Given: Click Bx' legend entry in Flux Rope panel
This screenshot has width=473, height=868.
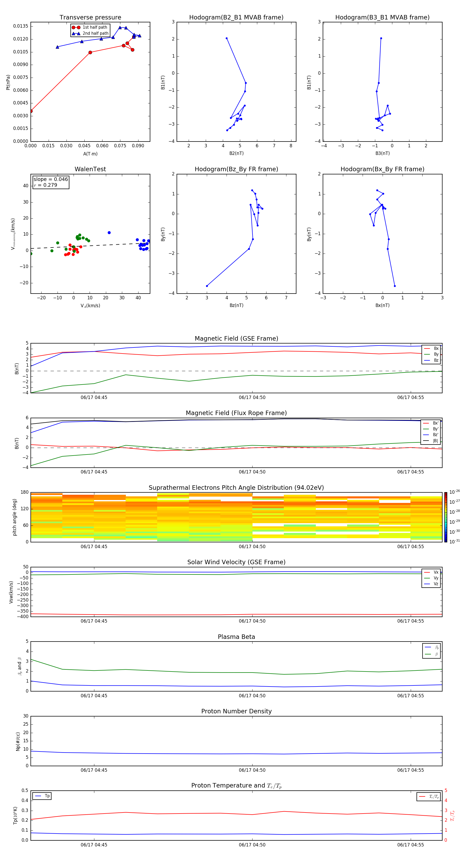Looking at the screenshot, I should [x=431, y=423].
